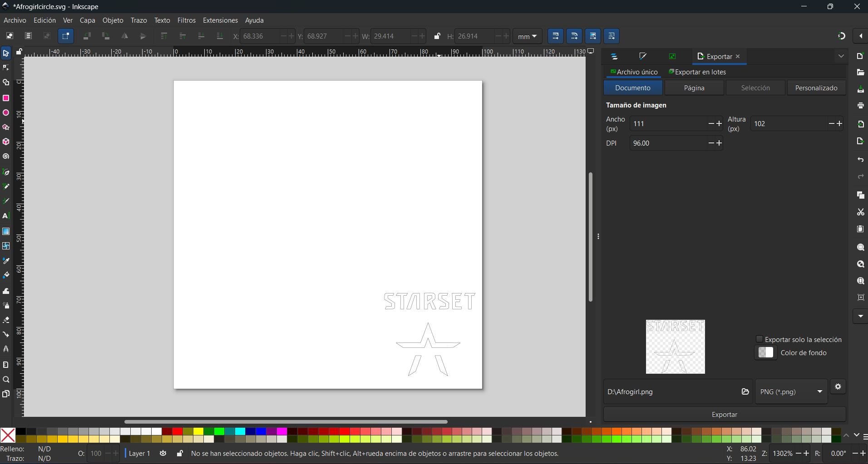Toggle Layer 1 lock
Viewport: 868px width, 464px height.
point(180,453)
